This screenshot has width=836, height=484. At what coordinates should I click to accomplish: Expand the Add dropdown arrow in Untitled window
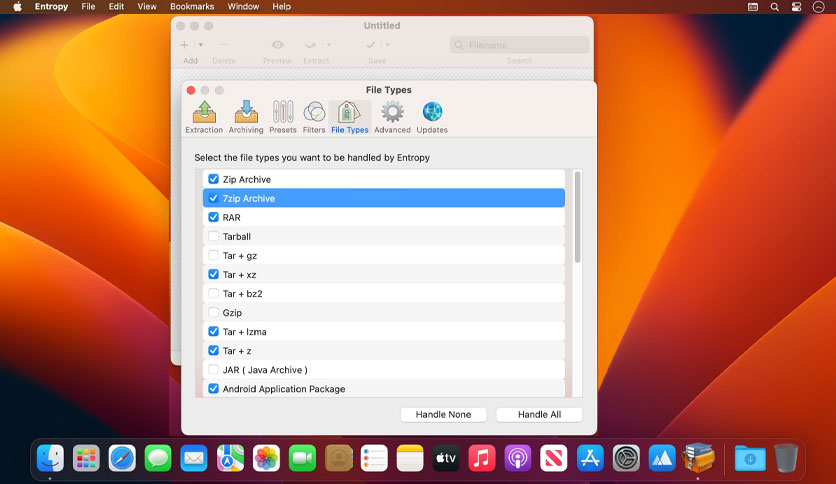[200, 45]
